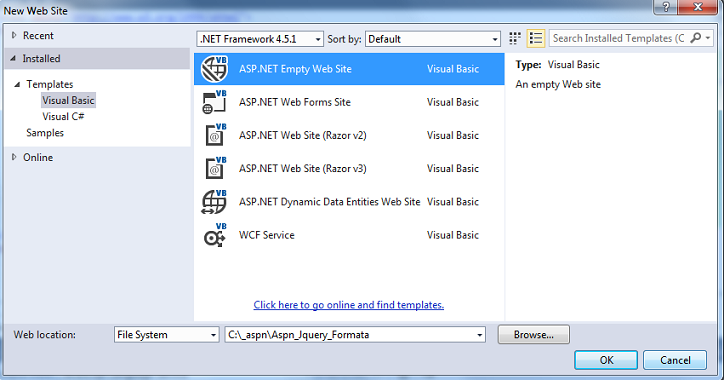Switch to small icons grid view
This screenshot has width=724, height=380.
[x=515, y=38]
